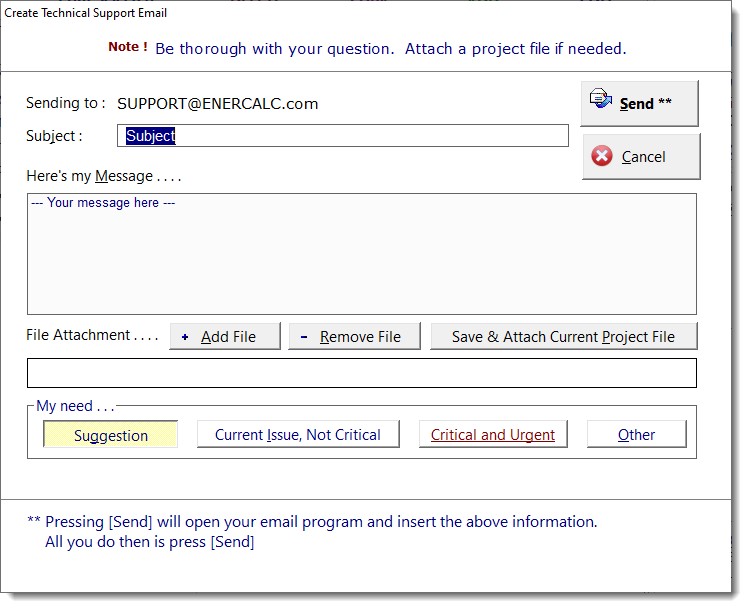Mark the request as Critical and Urgent
Screen dimensions: 747x608
(x=493, y=435)
